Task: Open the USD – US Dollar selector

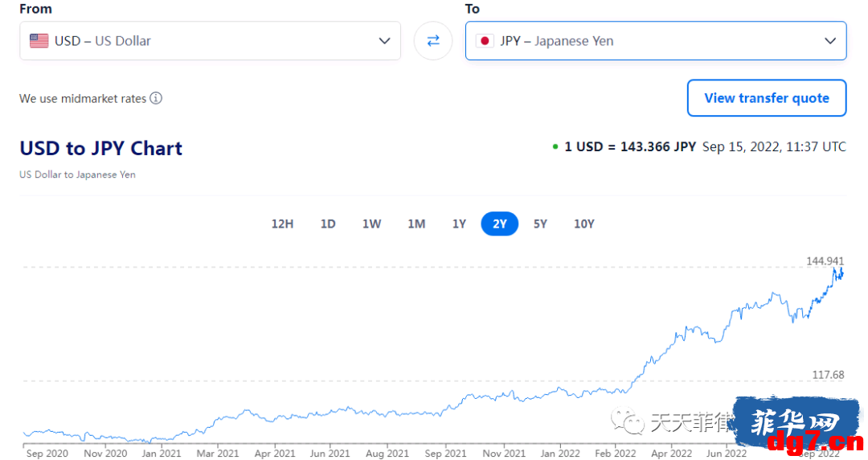Action: pyautogui.click(x=211, y=41)
